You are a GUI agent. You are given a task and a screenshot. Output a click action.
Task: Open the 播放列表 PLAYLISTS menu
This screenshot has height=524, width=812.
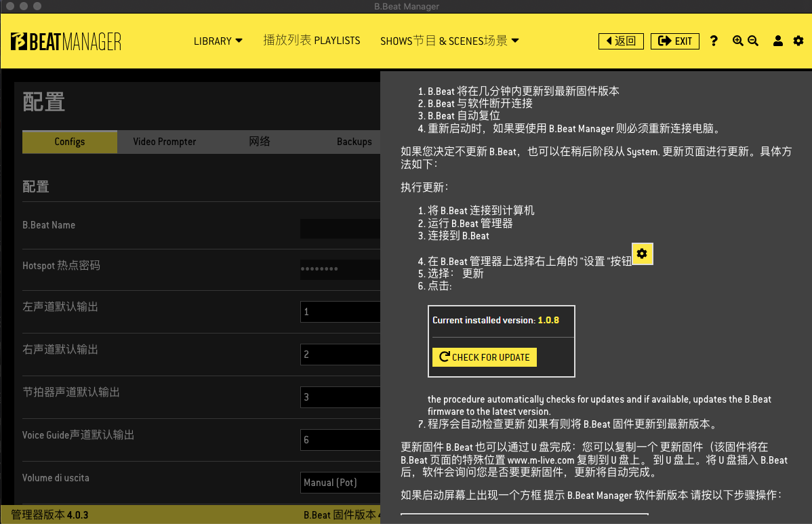coord(311,41)
